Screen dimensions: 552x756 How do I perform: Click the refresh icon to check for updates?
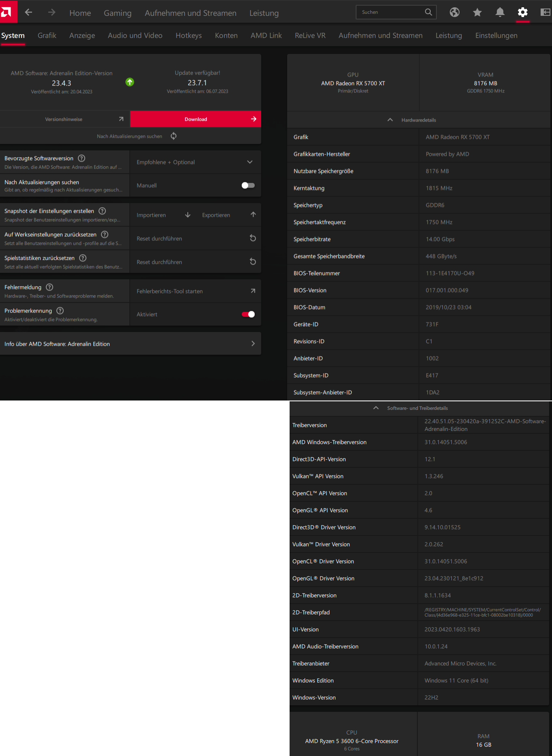click(x=174, y=136)
